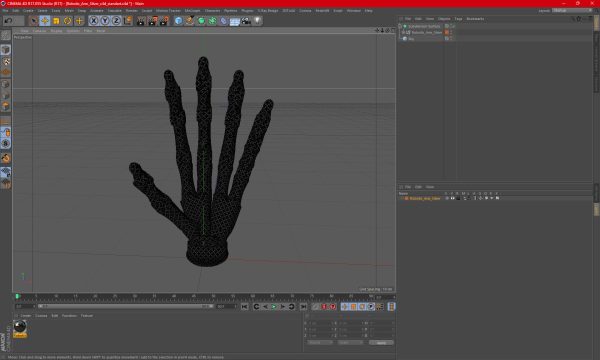The image size is (600, 360).
Task: Add a Subdivision Surface generator
Action: click(x=201, y=21)
